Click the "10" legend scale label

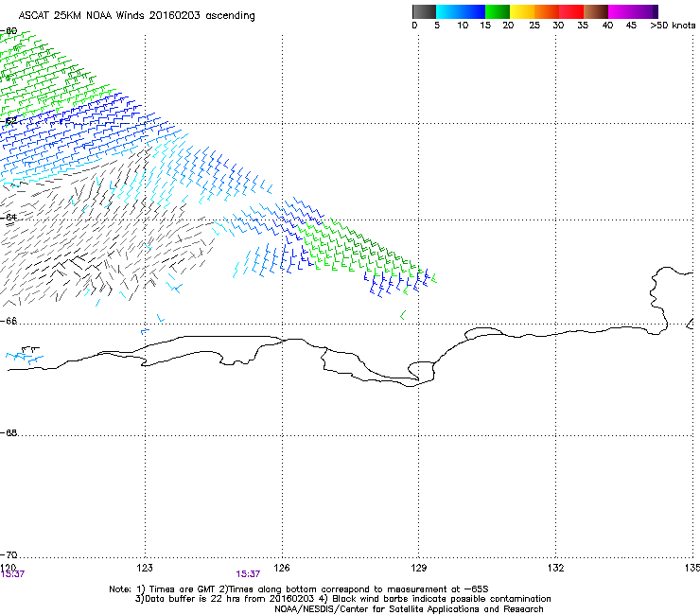[463, 26]
